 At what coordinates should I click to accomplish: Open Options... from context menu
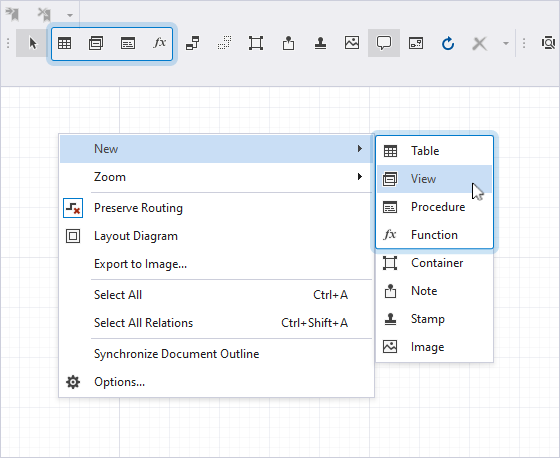tap(216, 382)
